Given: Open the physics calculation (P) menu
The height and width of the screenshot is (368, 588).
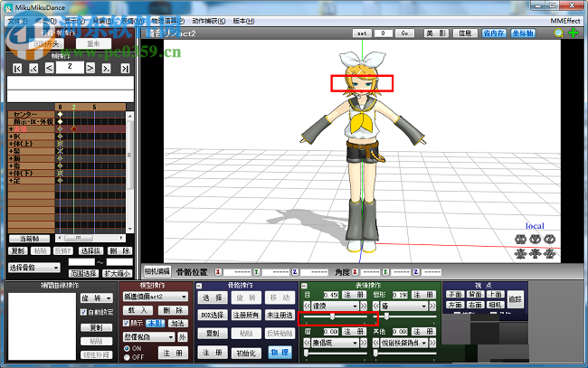Looking at the screenshot, I should tap(167, 21).
